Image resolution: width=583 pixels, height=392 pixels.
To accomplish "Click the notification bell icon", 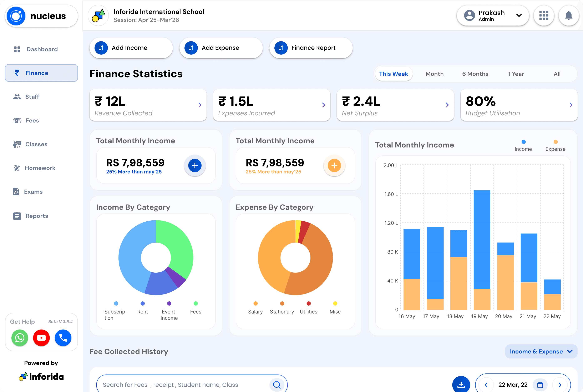I will [x=568, y=16].
